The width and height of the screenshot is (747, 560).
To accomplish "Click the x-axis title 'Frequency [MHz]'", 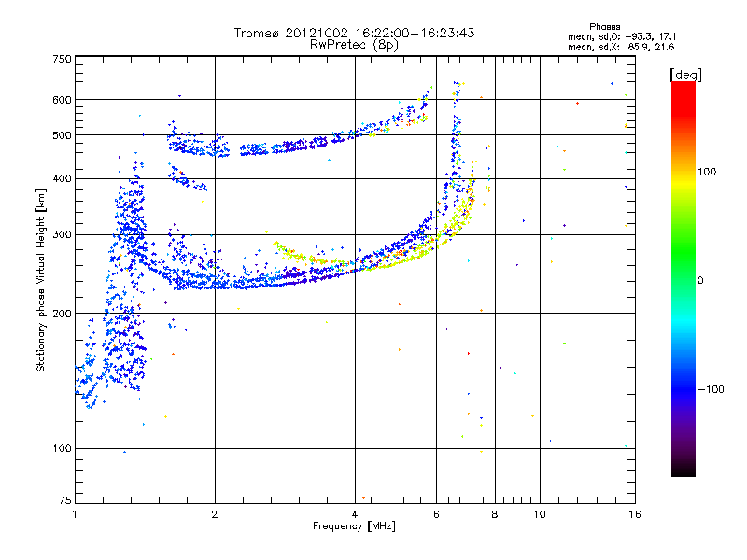I will [x=354, y=526].
